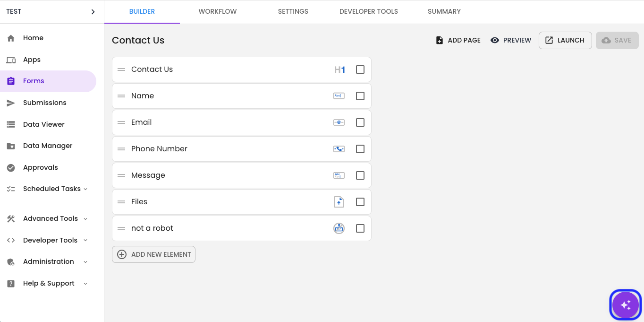Expand Developer Tools sidebar submenu arrow
Image resolution: width=644 pixels, height=322 pixels.
point(85,241)
